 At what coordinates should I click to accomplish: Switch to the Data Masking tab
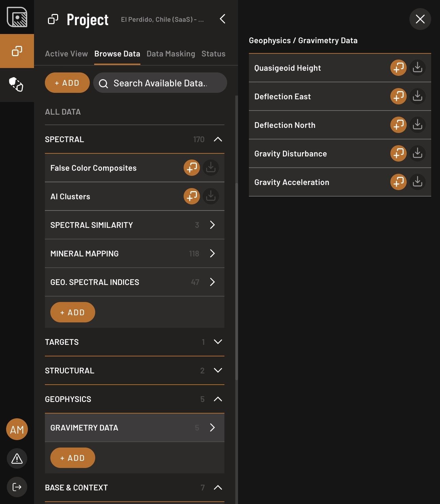coord(171,54)
